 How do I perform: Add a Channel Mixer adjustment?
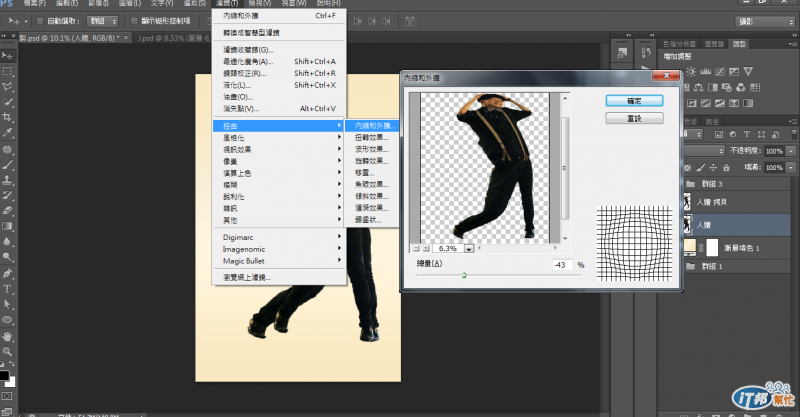[x=741, y=87]
